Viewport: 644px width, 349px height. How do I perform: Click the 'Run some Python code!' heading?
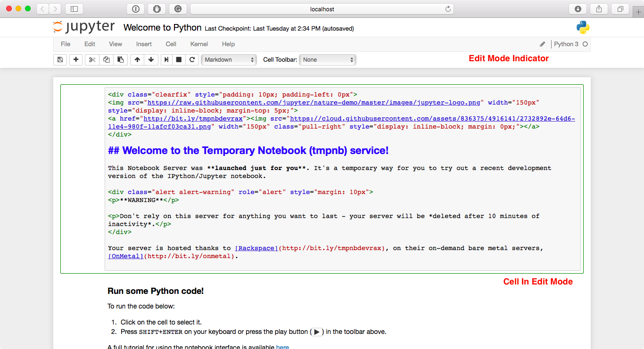tap(156, 291)
